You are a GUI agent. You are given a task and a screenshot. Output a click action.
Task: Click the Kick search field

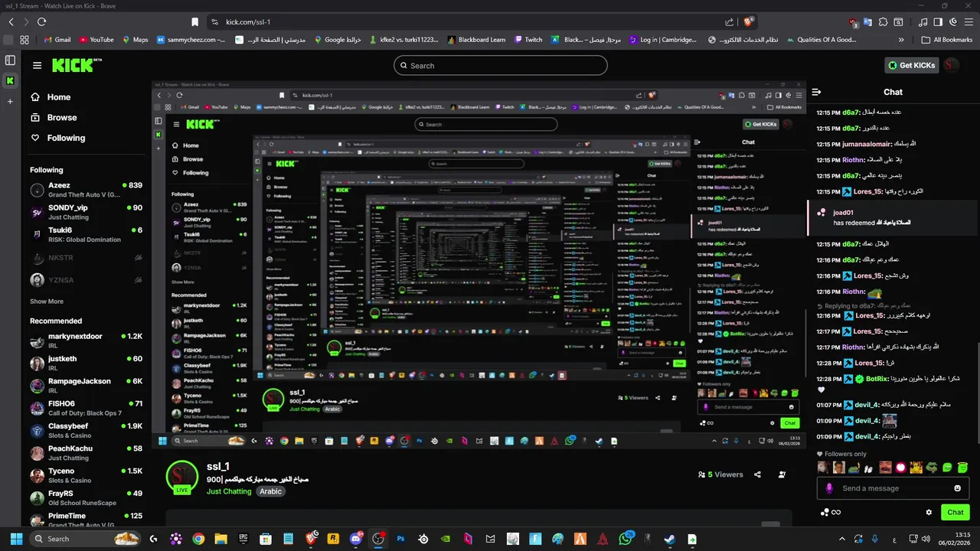(501, 66)
